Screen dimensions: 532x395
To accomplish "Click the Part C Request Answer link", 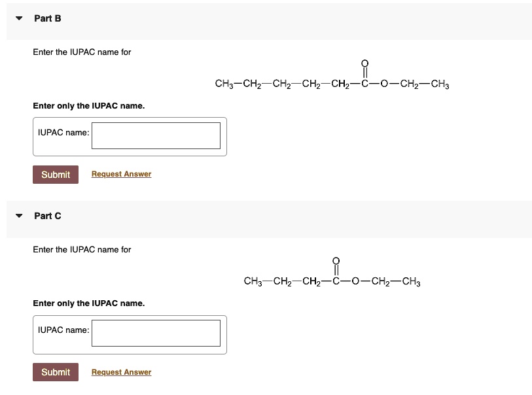I will click(x=121, y=372).
